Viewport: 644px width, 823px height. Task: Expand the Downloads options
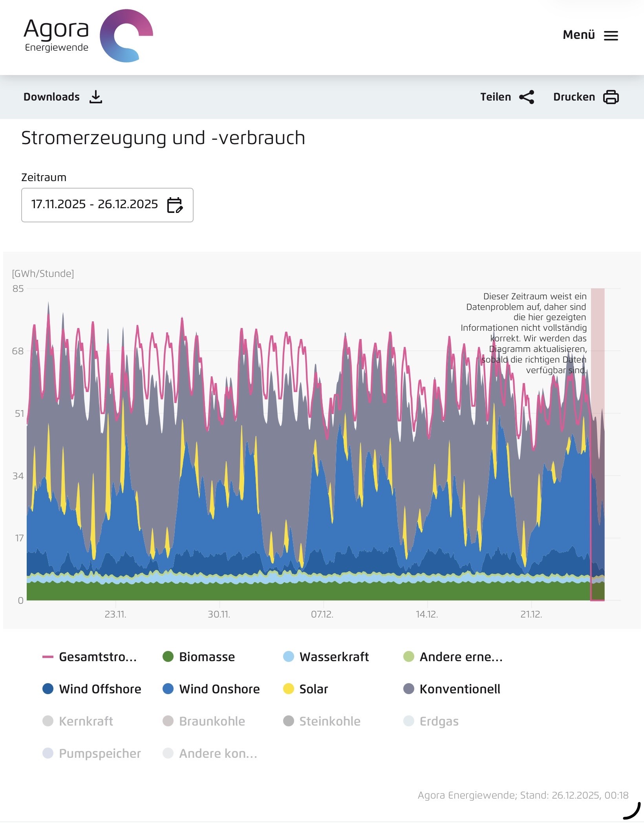pos(51,97)
